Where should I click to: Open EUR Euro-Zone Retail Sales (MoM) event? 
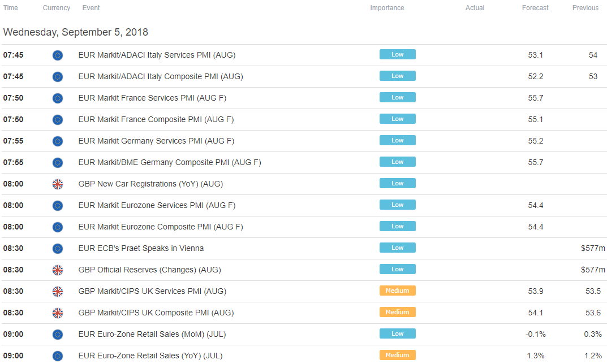click(x=152, y=334)
